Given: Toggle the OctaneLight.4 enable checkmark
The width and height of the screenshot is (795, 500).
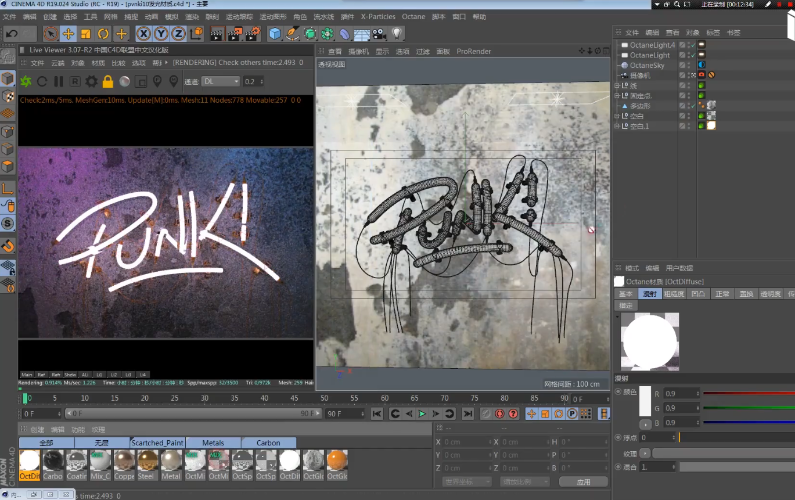Looking at the screenshot, I should (692, 45).
